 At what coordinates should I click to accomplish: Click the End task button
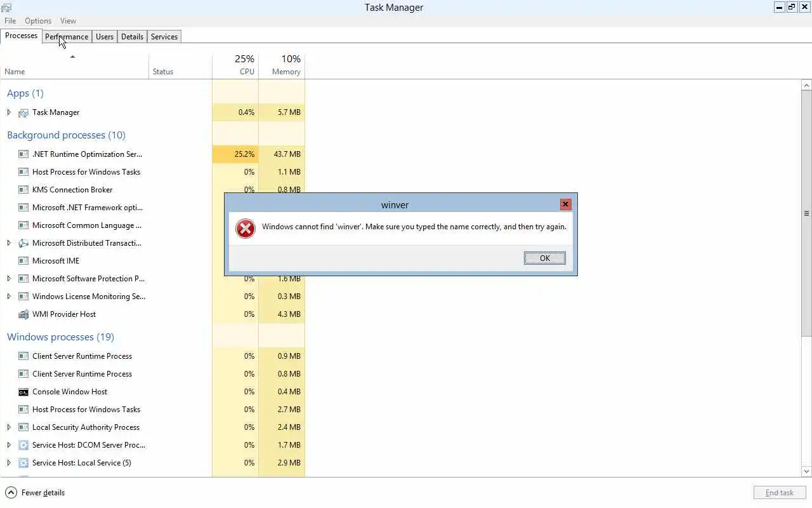tap(780, 493)
